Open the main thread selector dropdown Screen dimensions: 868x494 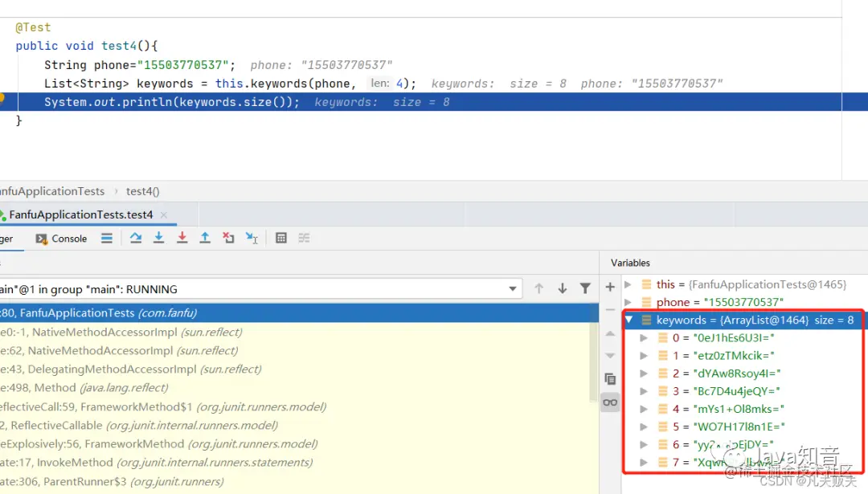click(x=513, y=288)
